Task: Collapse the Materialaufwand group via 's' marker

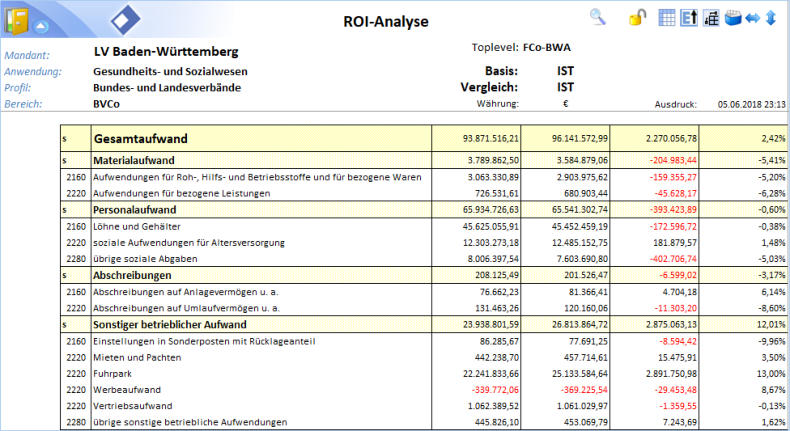Action: 64,160
